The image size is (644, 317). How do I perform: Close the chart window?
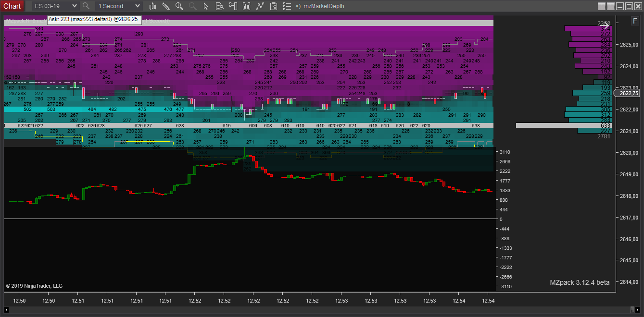point(638,6)
